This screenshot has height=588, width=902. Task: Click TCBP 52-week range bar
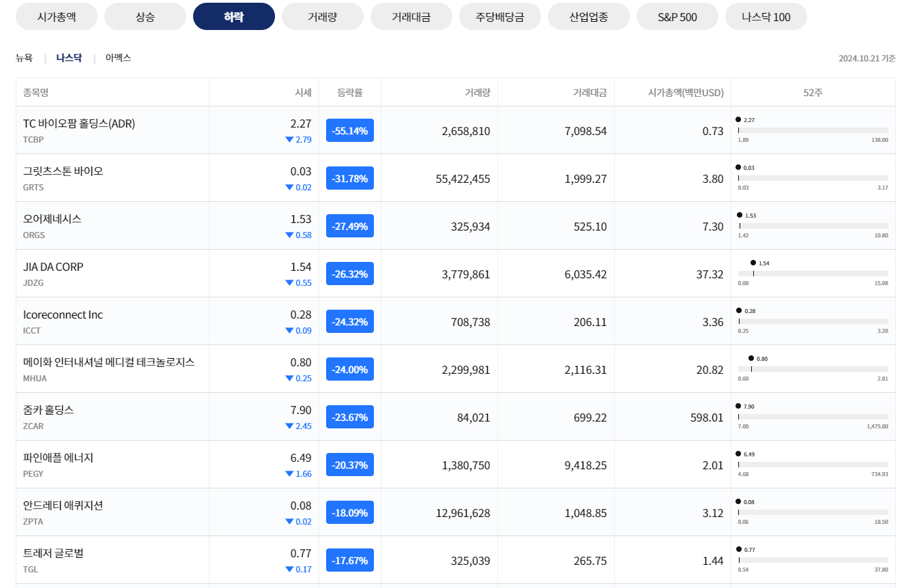[813, 130]
